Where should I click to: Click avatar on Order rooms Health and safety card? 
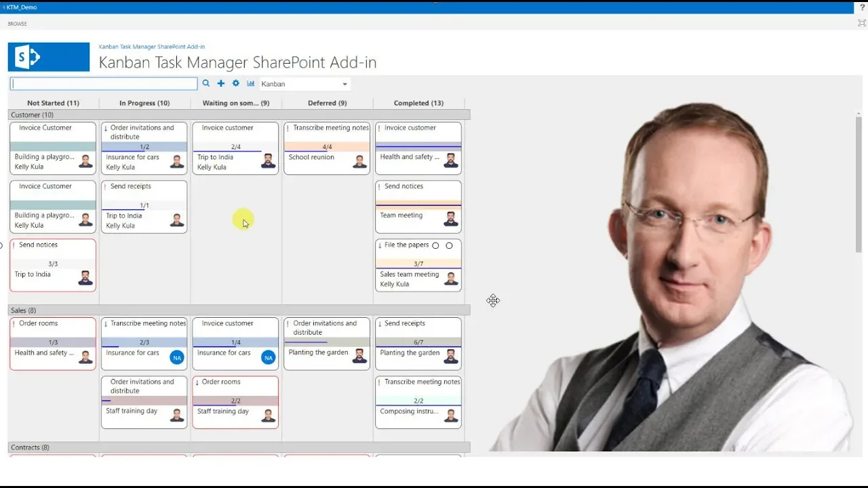pos(85,357)
